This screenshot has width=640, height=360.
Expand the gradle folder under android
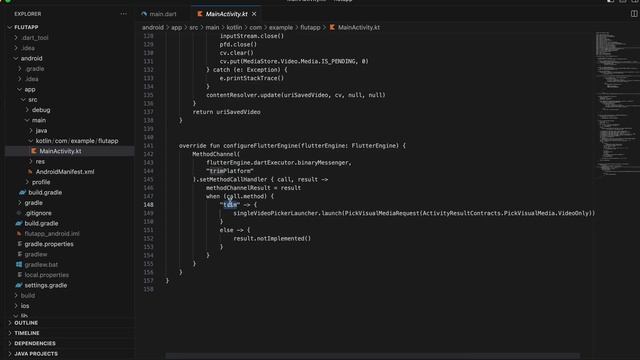20,203
